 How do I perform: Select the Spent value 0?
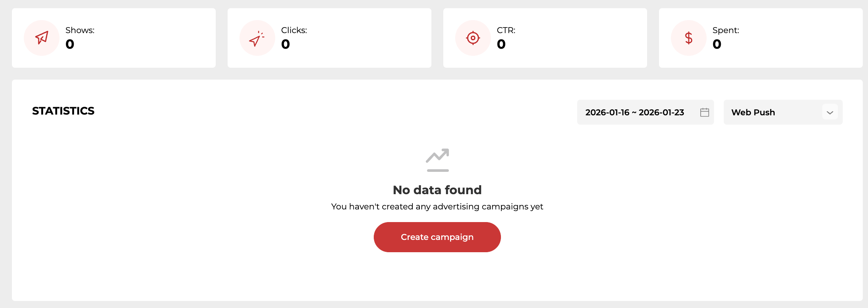(x=717, y=44)
